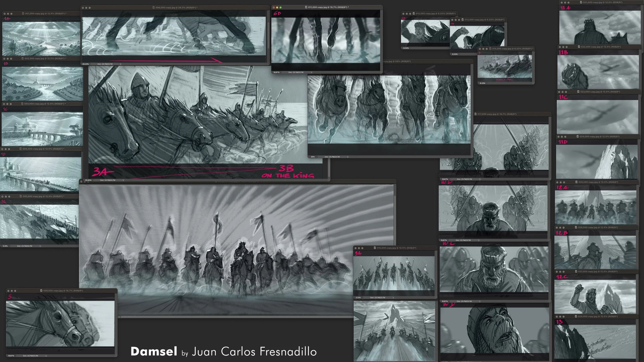Click the file icon beside 028,000 copy.jpg
This screenshot has width=644, height=362.
click(576, 316)
